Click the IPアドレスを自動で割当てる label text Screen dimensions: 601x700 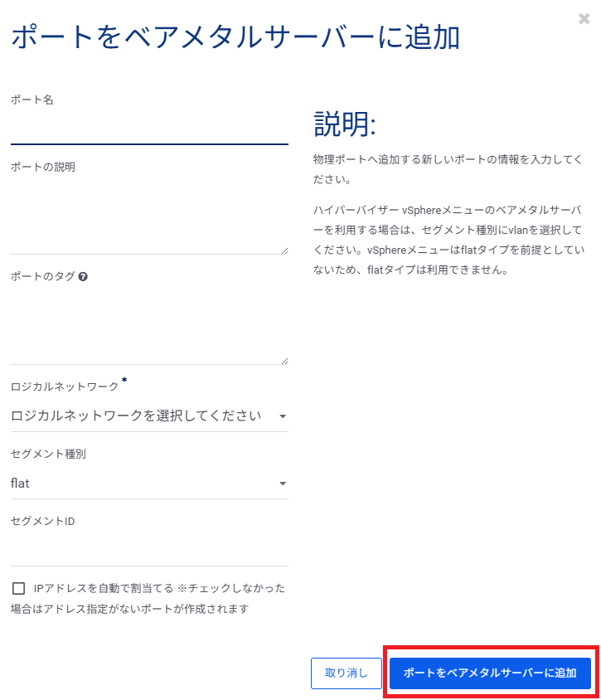[104, 588]
